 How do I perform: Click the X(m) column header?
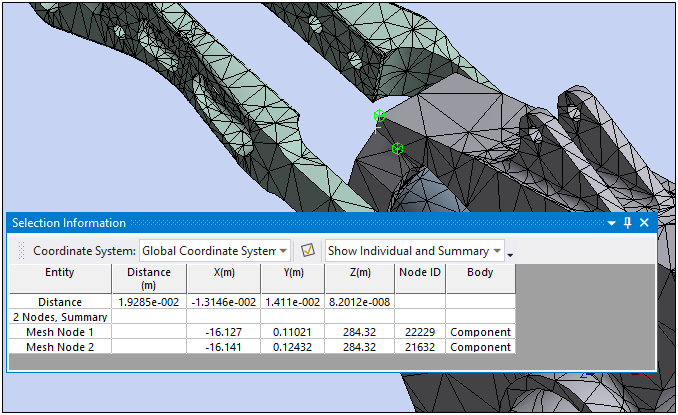click(x=224, y=278)
